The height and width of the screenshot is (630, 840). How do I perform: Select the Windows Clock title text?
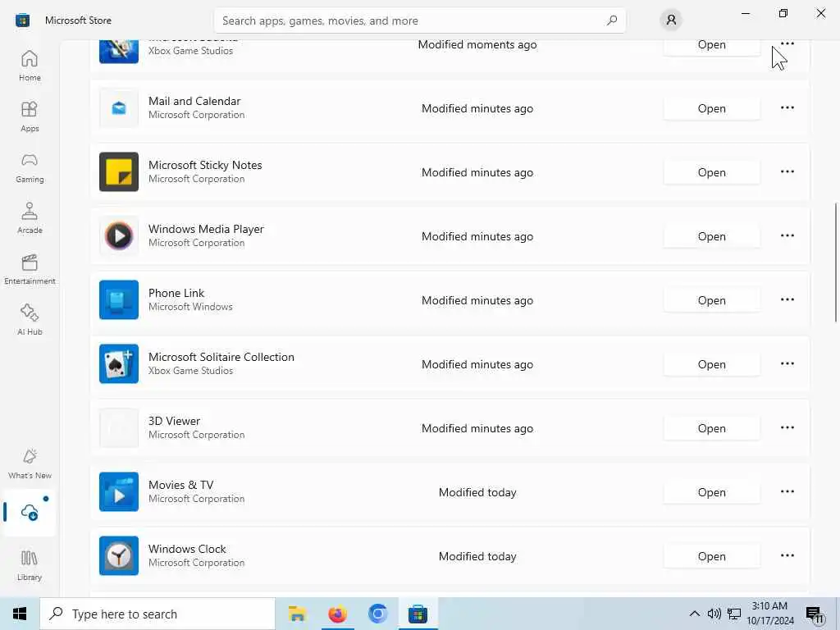click(187, 549)
